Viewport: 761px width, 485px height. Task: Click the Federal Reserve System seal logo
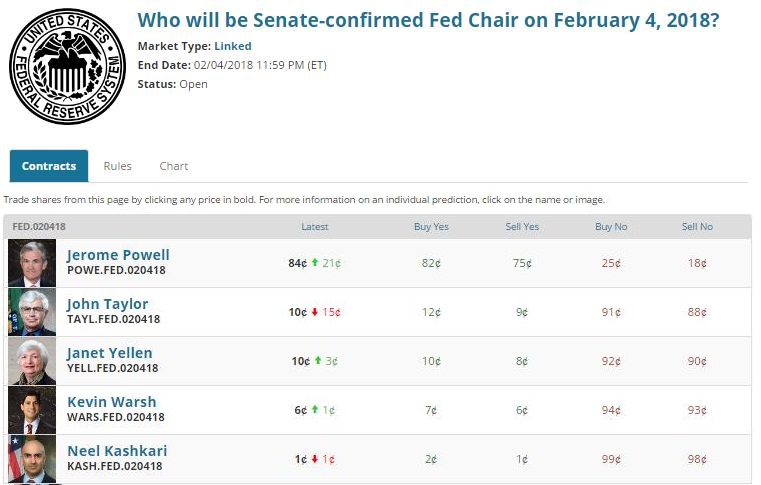pyautogui.click(x=65, y=68)
